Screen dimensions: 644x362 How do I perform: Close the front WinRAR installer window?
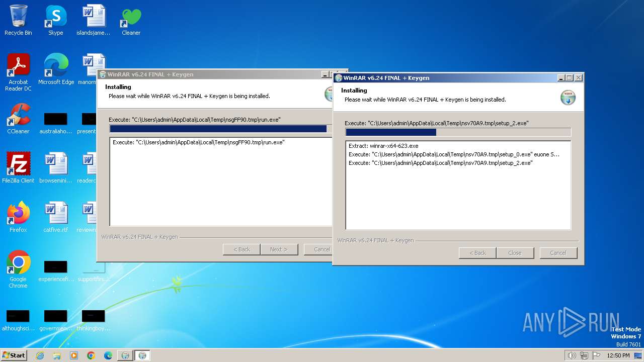579,78
